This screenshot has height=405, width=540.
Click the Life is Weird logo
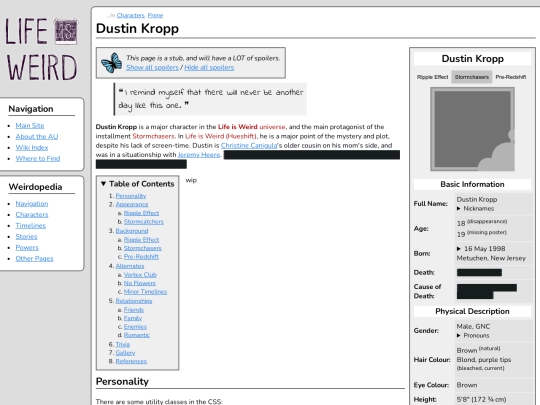41,49
